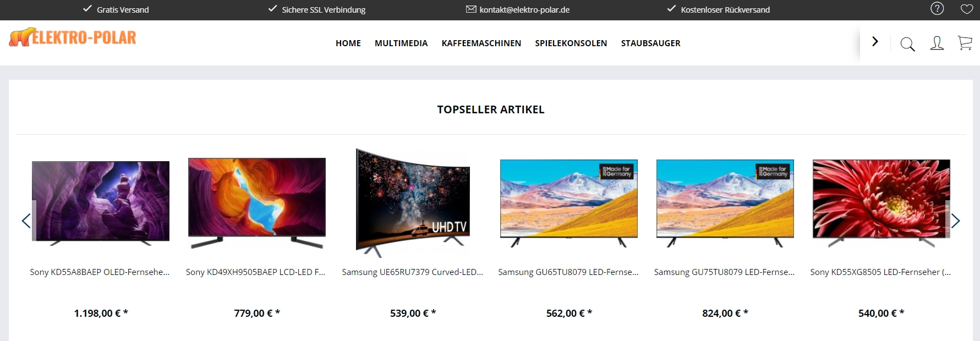
Task: Open the STAUBSAUGER category
Action: 651,43
